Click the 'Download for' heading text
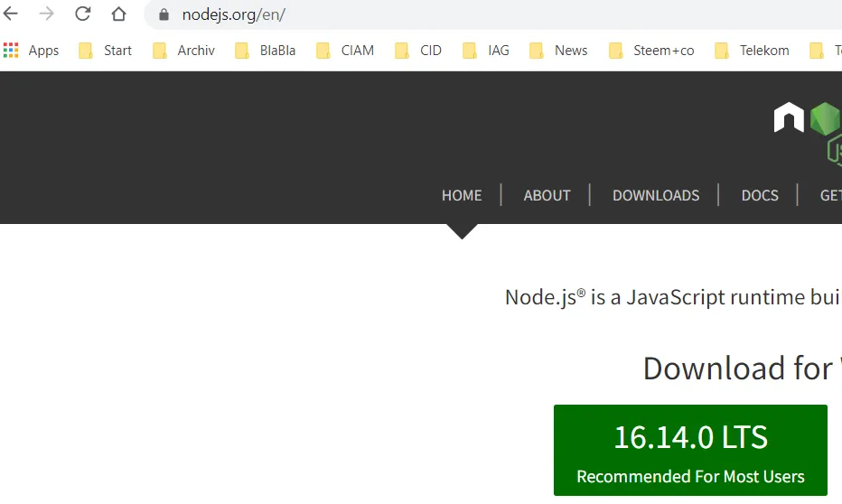This screenshot has width=842, height=504. click(738, 369)
